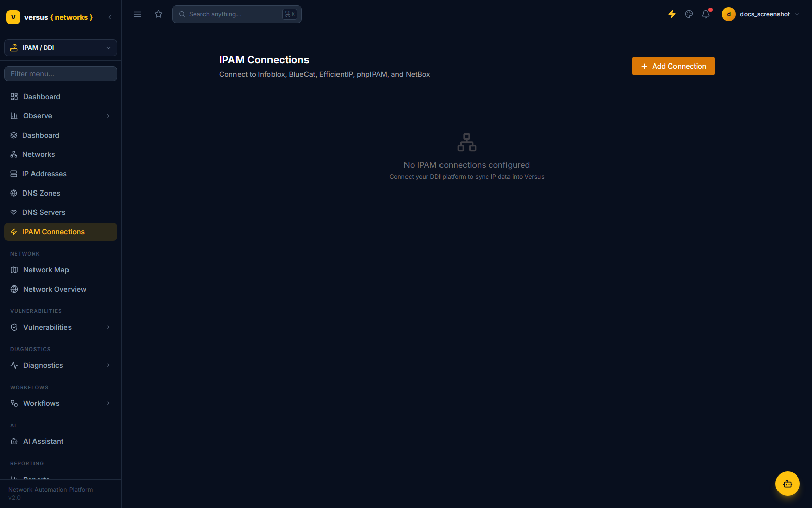Expand the Vulnerabilities menu section
This screenshot has width=812, height=508.
click(60, 327)
